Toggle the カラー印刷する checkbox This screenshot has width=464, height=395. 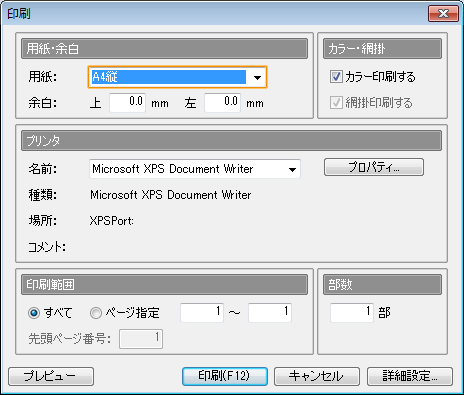click(x=336, y=77)
